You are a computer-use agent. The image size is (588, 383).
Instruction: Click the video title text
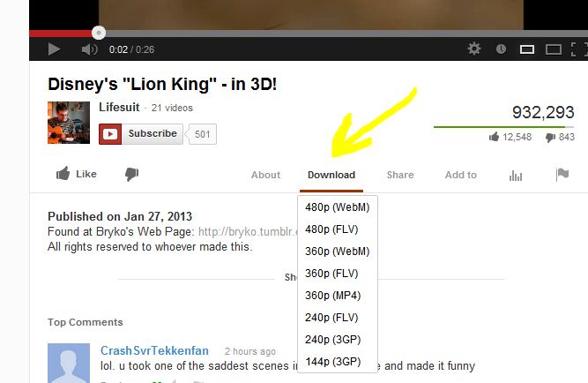(x=162, y=84)
